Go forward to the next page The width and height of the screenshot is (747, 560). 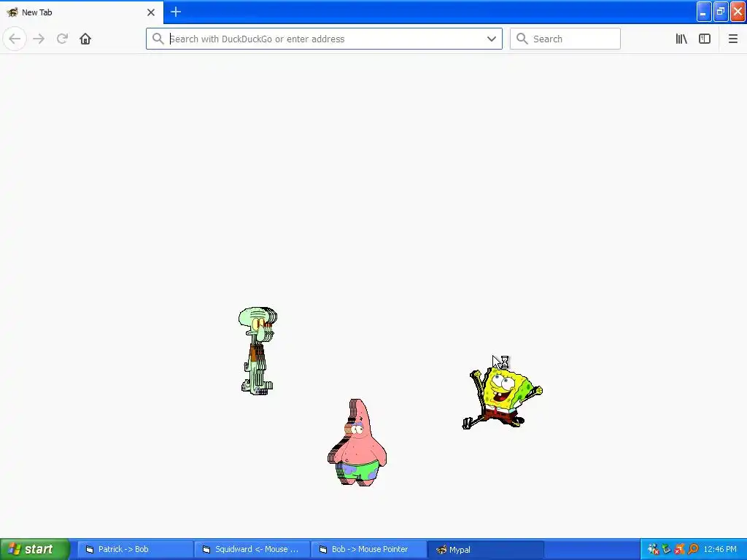(x=39, y=39)
